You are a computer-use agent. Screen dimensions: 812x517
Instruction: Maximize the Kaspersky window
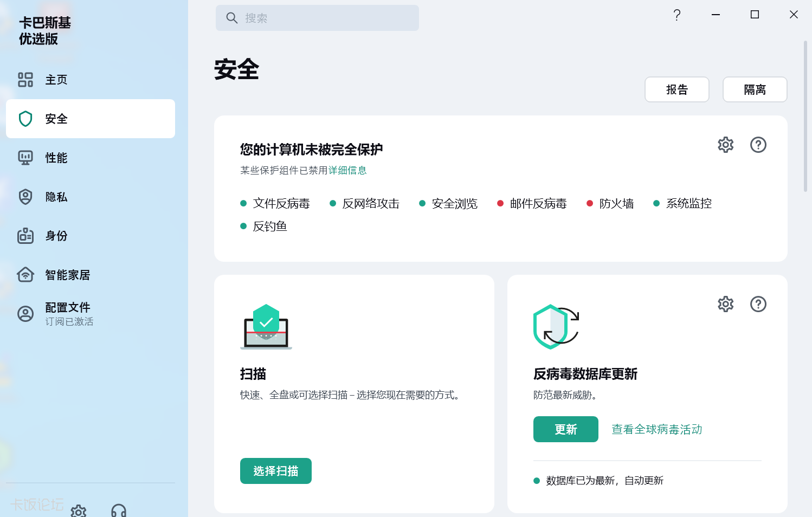tap(755, 15)
